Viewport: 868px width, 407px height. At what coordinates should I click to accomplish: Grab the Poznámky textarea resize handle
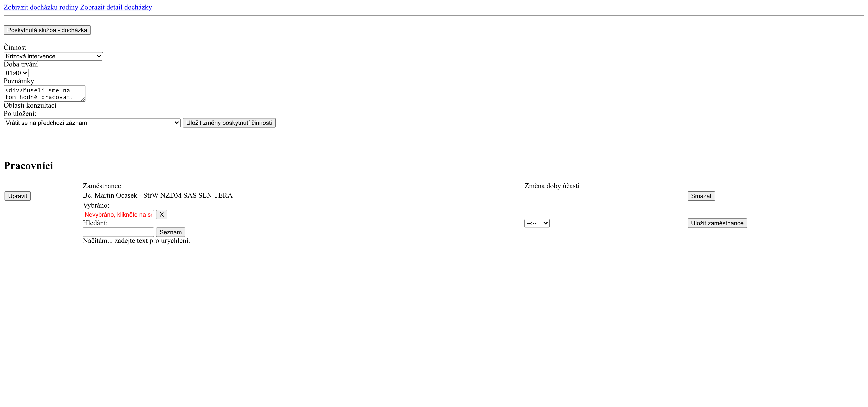(83, 99)
